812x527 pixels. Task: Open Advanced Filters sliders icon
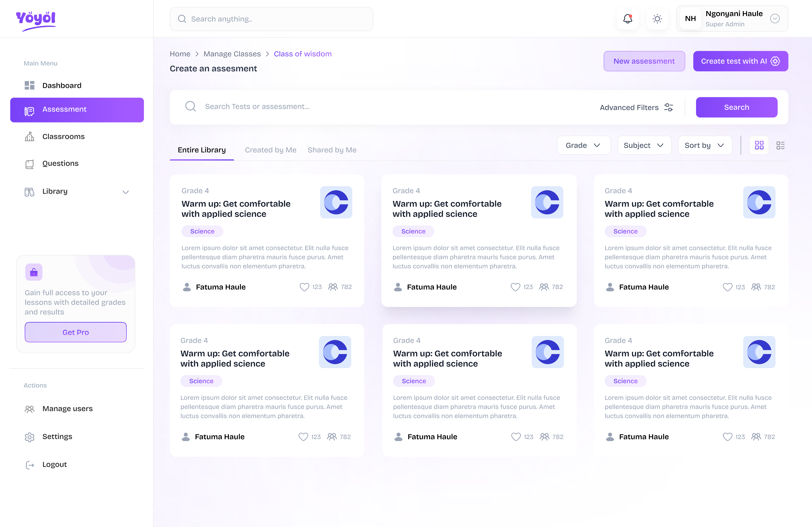pos(669,107)
